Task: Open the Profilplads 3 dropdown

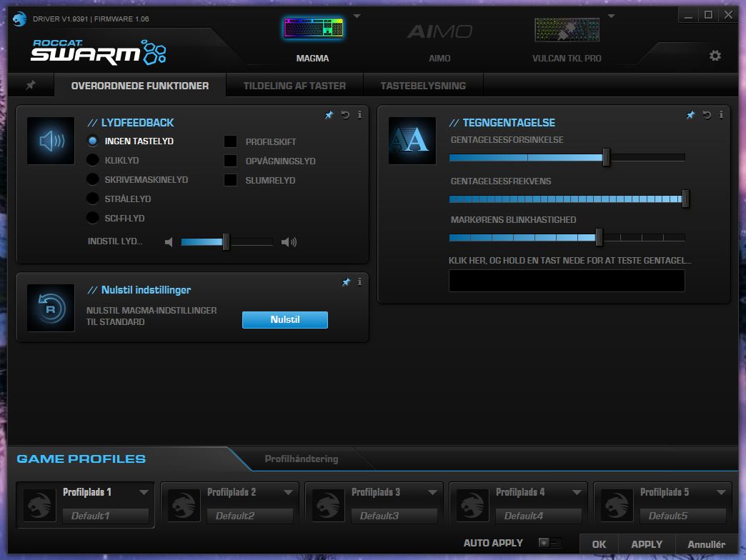Action: [432, 492]
